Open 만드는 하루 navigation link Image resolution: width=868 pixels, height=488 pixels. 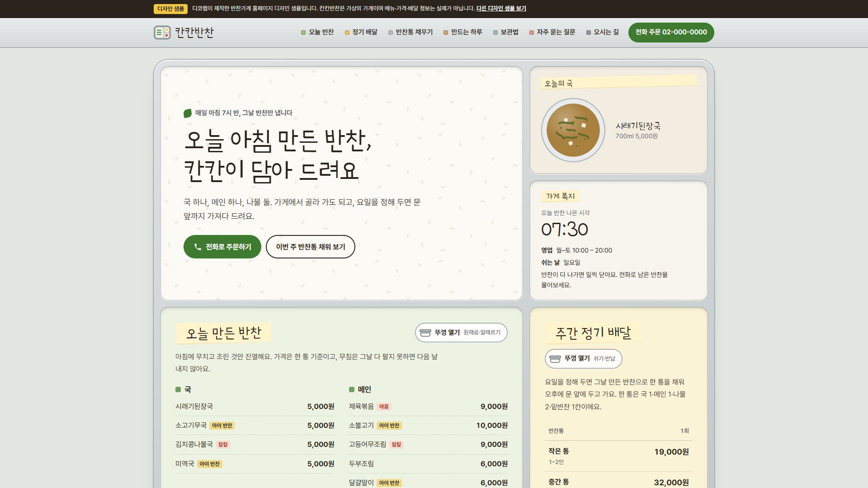463,32
